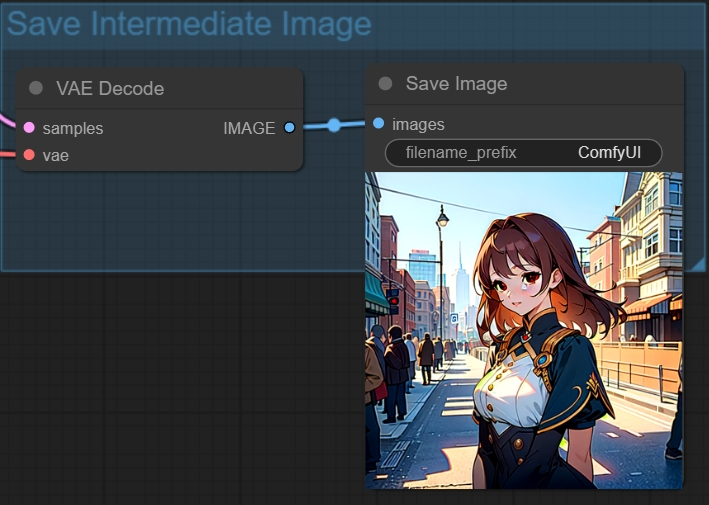The width and height of the screenshot is (709, 505).
Task: Collapse the Save Image node using its dot
Action: pyautogui.click(x=385, y=84)
